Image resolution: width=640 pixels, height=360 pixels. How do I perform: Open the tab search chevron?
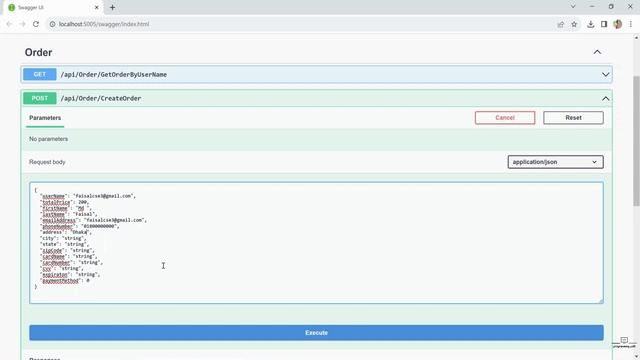(573, 7)
